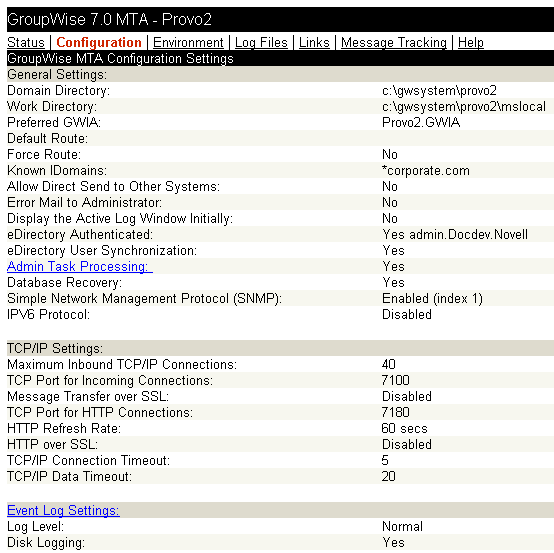This screenshot has height=553, width=554.
Task: Click the Disabled value for IPV6 Protocol
Action: (x=407, y=314)
